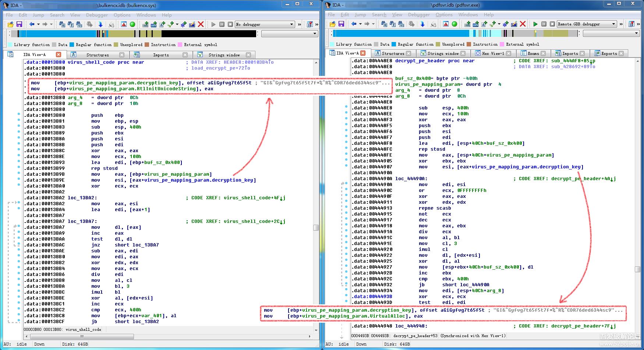Click the save database icon in bulkencx window
Screen dimensions: 644x350
(19, 24)
